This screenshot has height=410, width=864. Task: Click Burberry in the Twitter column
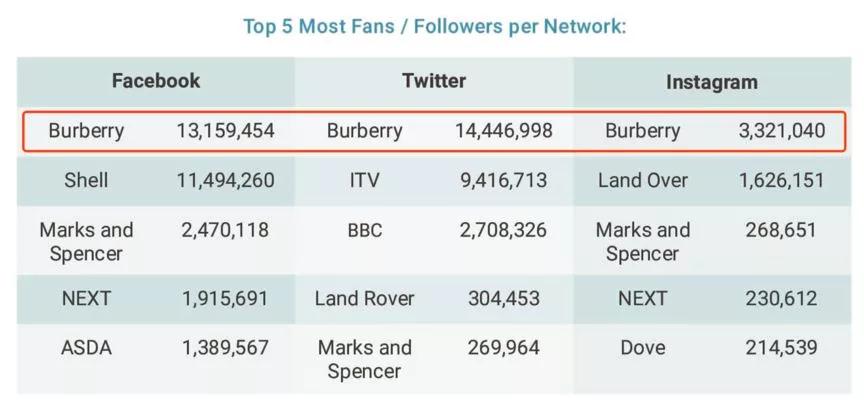pyautogui.click(x=364, y=131)
